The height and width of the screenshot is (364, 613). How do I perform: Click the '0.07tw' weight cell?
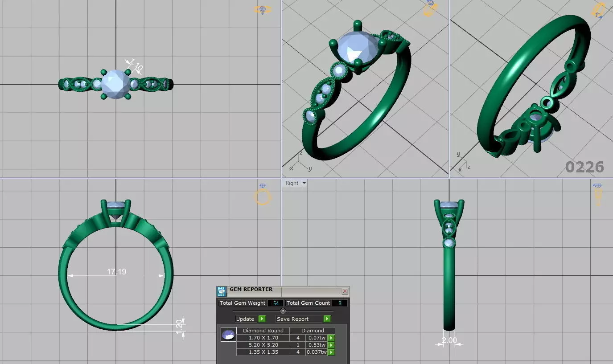[317, 338]
